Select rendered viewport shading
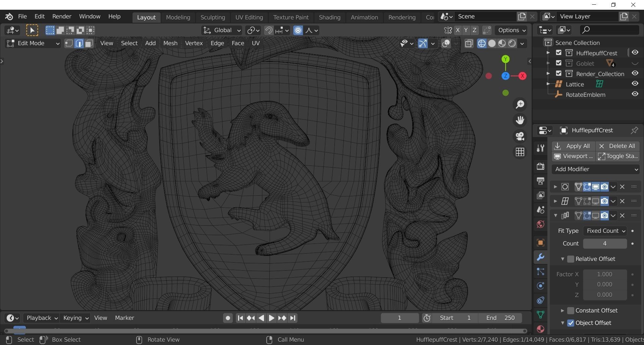 point(512,44)
